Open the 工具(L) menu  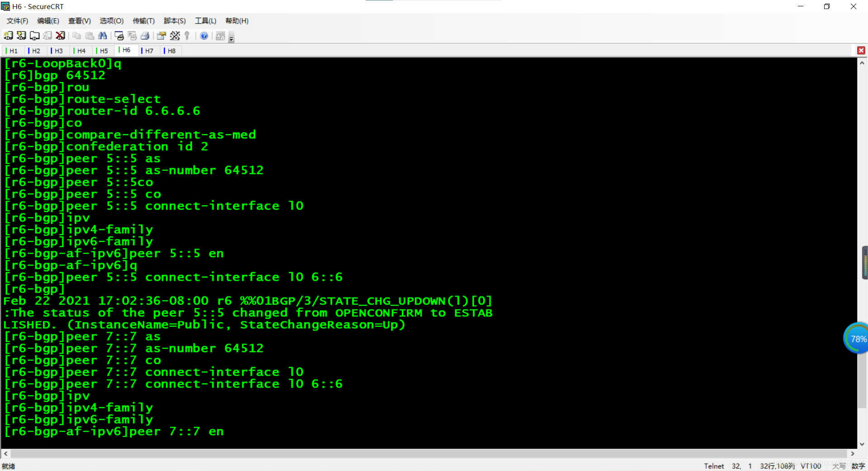point(206,21)
